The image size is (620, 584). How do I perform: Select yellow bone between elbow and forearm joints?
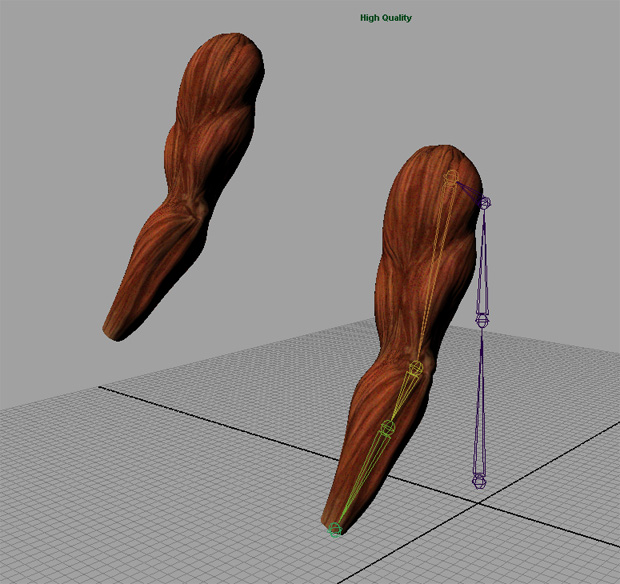(x=402, y=396)
